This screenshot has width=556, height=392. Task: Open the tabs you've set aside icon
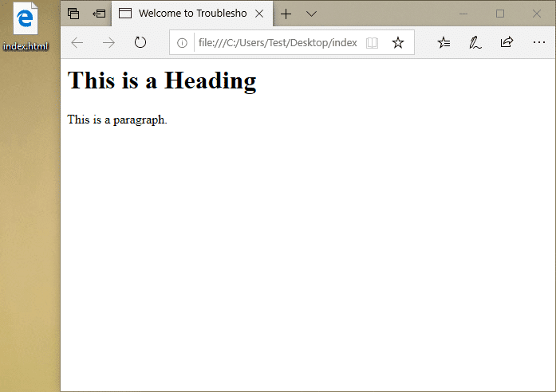[x=73, y=14]
